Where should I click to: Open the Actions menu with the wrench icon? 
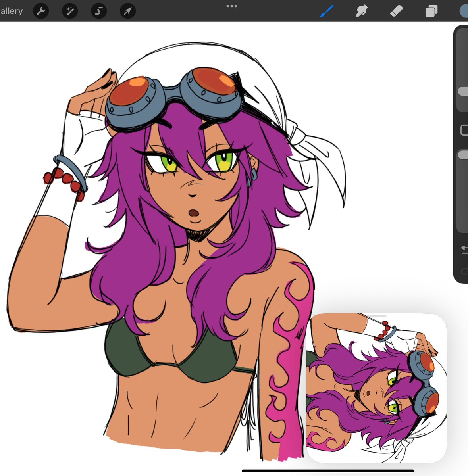[x=41, y=11]
